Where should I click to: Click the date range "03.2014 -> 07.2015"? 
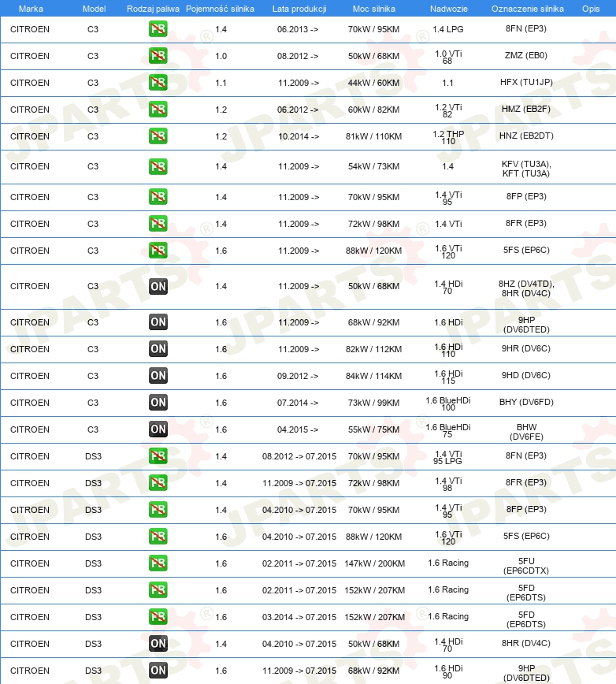coord(299,617)
